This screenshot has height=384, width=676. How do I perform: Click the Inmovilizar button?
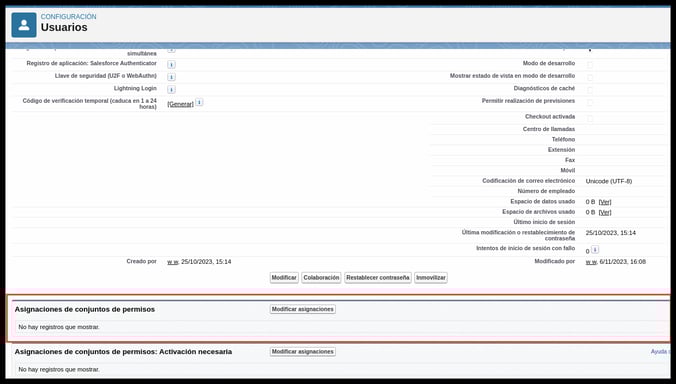(x=431, y=278)
